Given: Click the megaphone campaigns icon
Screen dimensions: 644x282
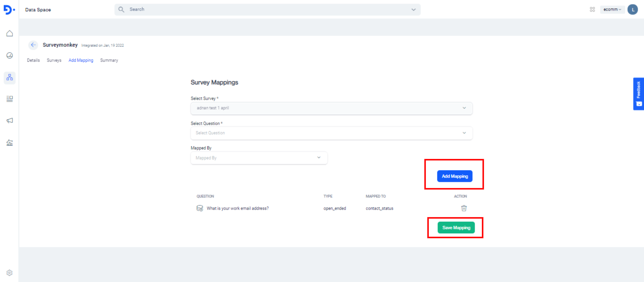Looking at the screenshot, I should (x=9, y=121).
